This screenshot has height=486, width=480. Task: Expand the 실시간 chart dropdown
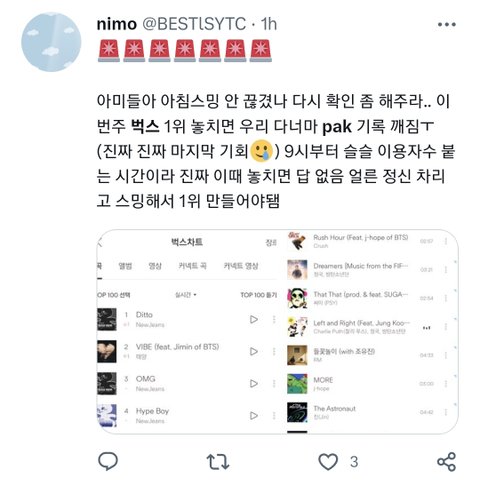186,295
